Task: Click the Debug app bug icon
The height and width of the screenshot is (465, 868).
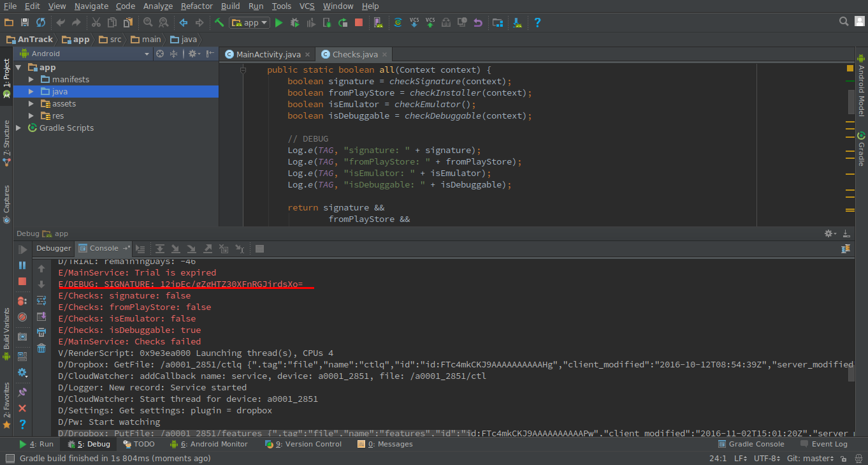Action: click(294, 22)
